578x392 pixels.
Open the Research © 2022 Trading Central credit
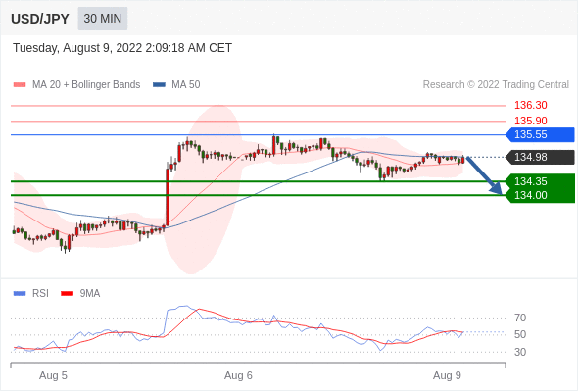(496, 85)
